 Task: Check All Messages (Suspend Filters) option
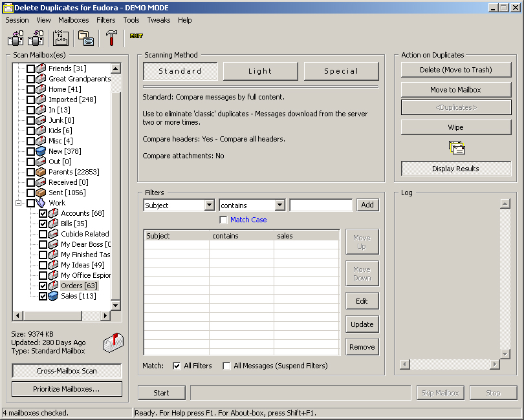pyautogui.click(x=226, y=366)
